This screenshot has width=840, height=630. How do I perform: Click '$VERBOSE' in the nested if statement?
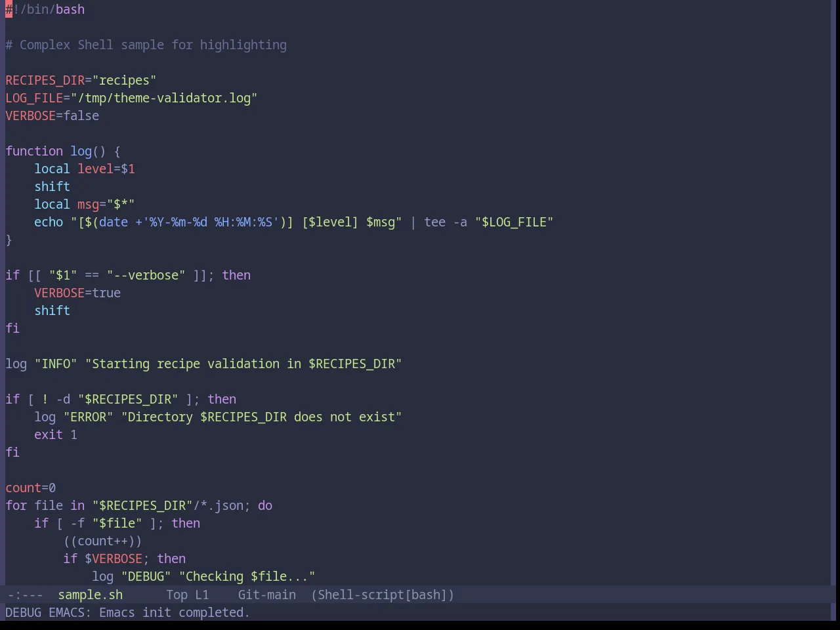tap(114, 558)
